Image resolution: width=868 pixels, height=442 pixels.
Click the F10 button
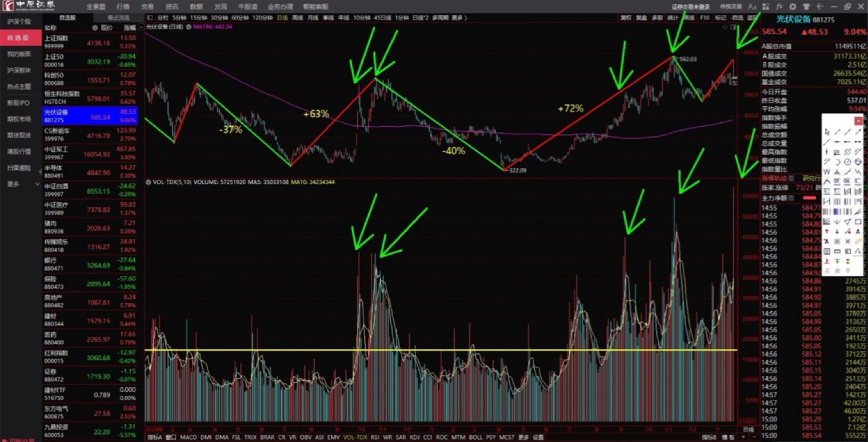point(705,18)
